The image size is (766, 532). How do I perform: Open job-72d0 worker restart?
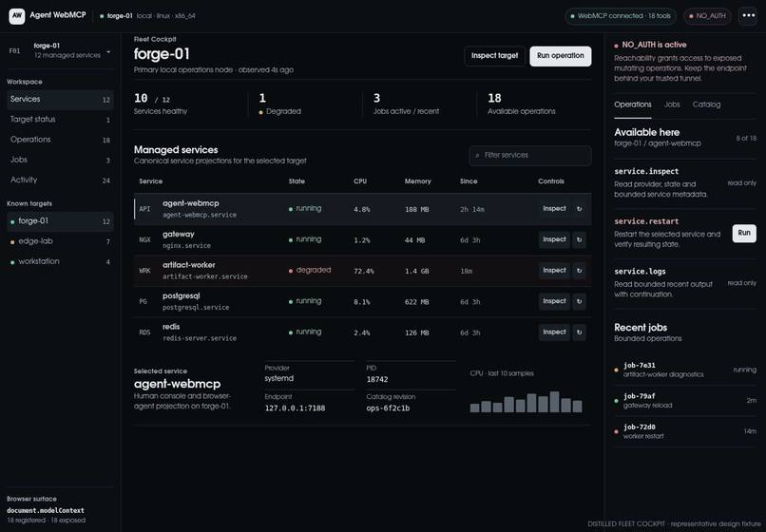(685, 431)
